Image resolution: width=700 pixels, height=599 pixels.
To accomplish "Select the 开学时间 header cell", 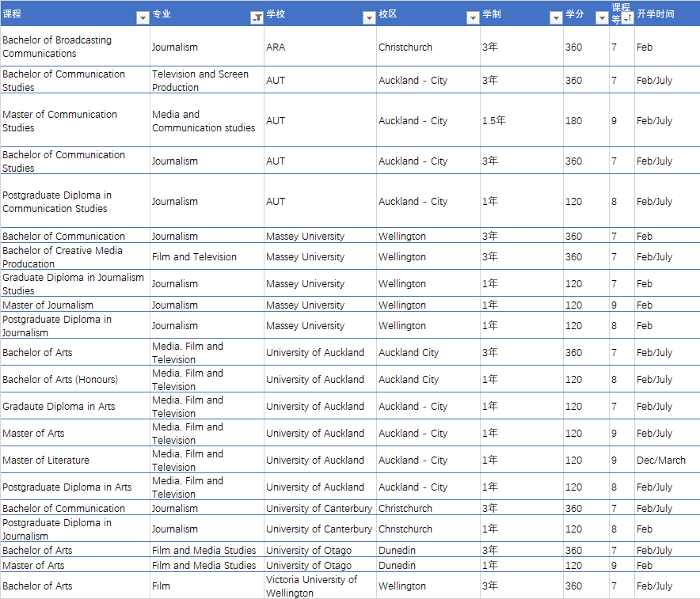I will (x=667, y=13).
